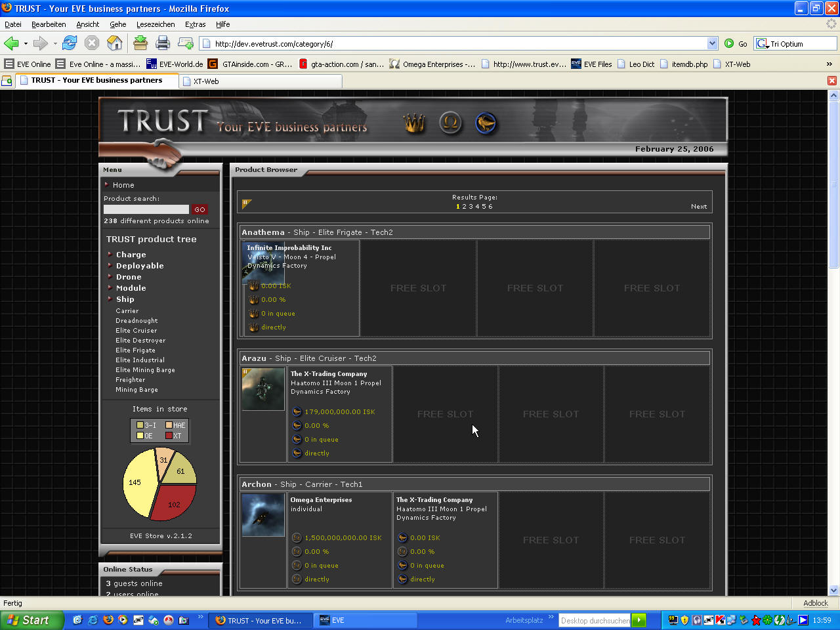Open the Downloads toolbar icon
840x630 pixels.
(x=140, y=43)
